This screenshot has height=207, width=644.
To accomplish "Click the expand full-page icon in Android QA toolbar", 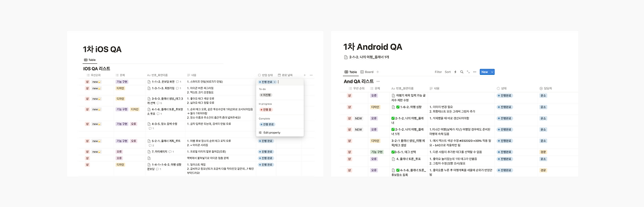I will point(468,72).
